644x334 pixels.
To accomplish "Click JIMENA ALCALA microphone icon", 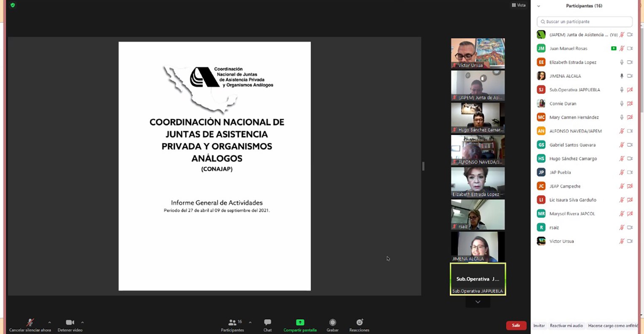I will click(x=622, y=76).
